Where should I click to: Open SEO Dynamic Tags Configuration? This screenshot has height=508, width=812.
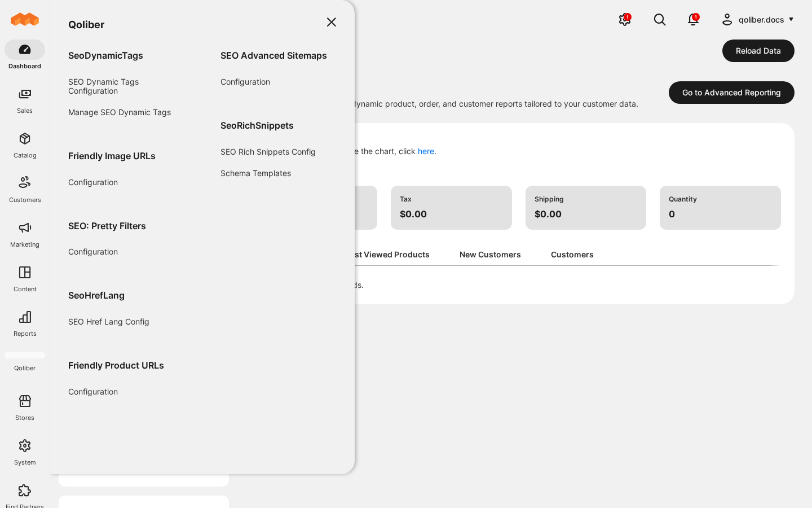click(104, 86)
